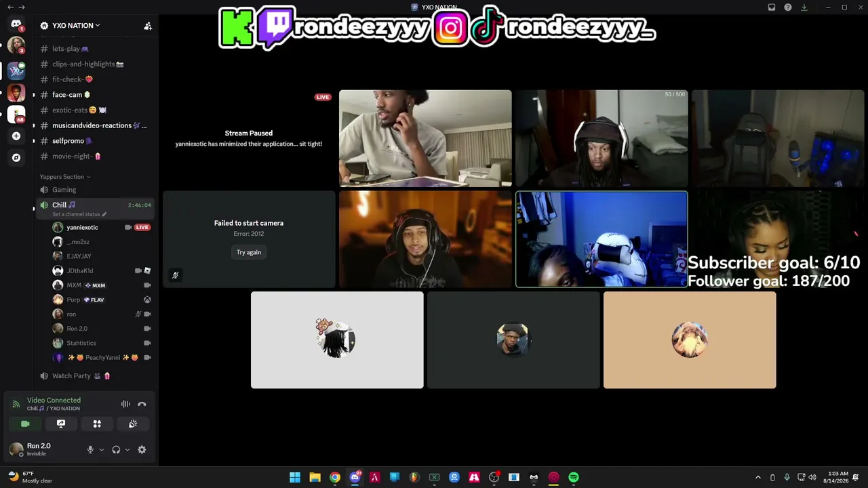This screenshot has width=868, height=488.
Task: Select PeachyYanni in the voice list
Action: tap(102, 357)
